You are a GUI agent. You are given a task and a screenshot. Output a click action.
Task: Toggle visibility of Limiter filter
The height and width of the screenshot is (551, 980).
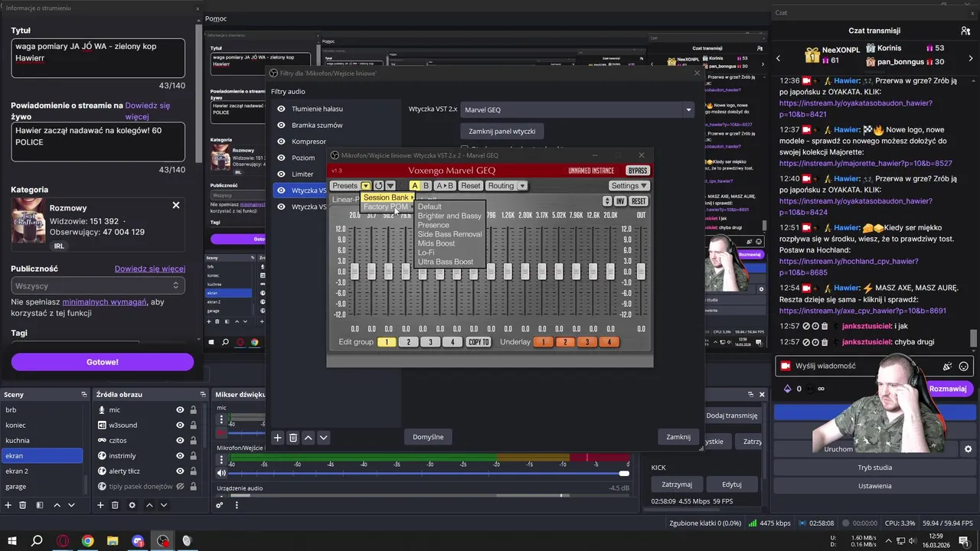[281, 174]
